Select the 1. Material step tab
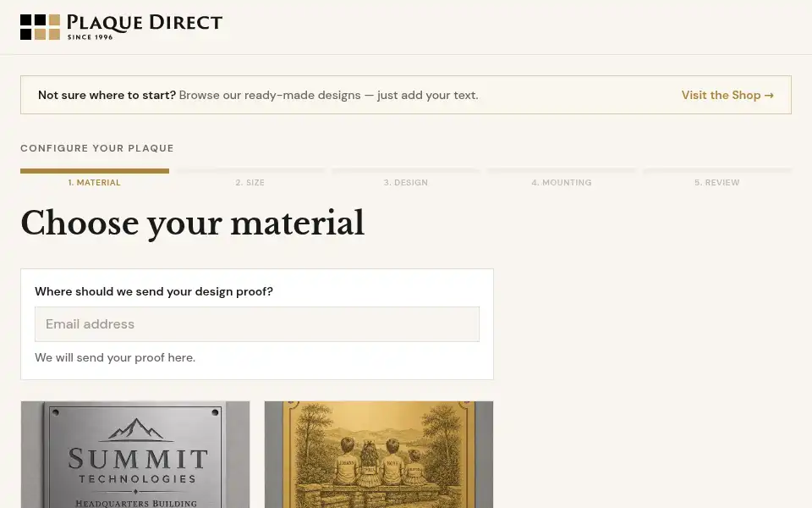812x508 pixels. 94,178
